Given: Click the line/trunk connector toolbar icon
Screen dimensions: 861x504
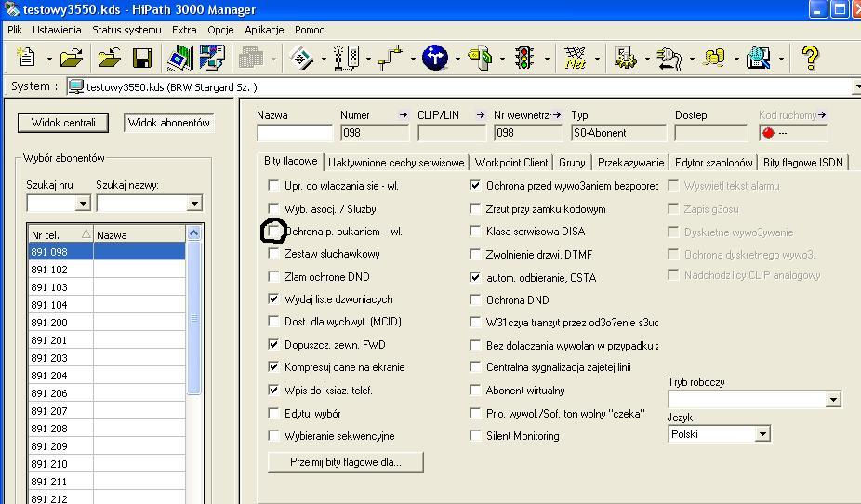Looking at the screenshot, I should pos(391,58).
